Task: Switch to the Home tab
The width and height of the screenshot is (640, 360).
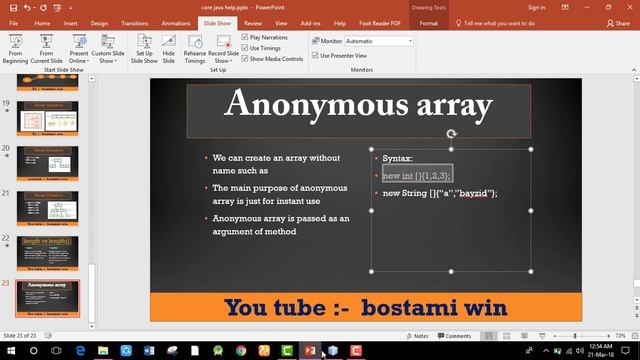Action: (x=42, y=23)
